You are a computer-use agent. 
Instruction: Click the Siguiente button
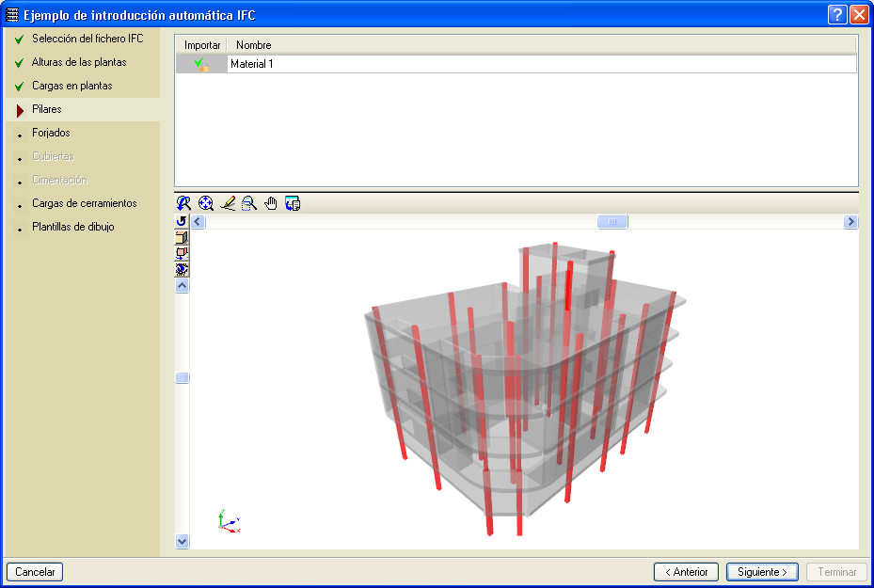(762, 572)
